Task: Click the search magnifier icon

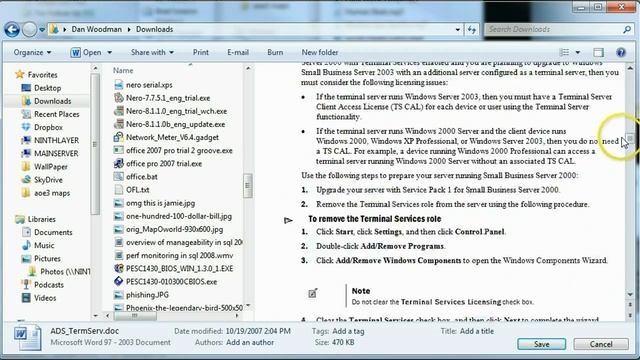Action: (x=627, y=29)
